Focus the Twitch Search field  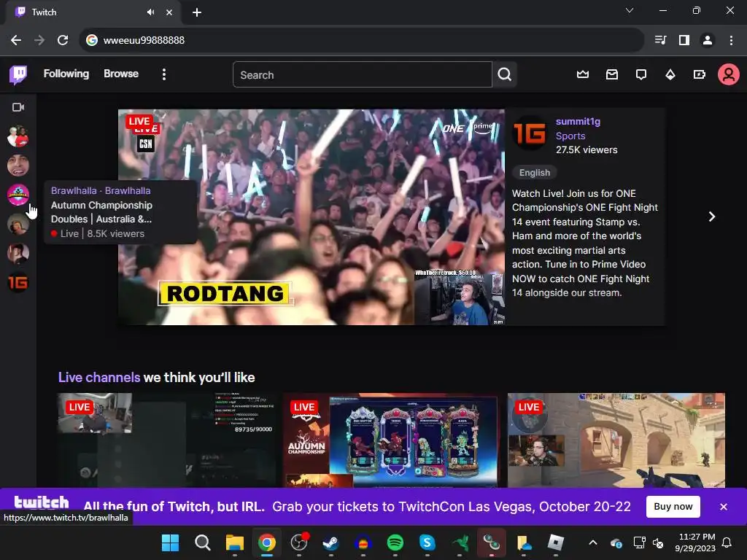(x=362, y=75)
